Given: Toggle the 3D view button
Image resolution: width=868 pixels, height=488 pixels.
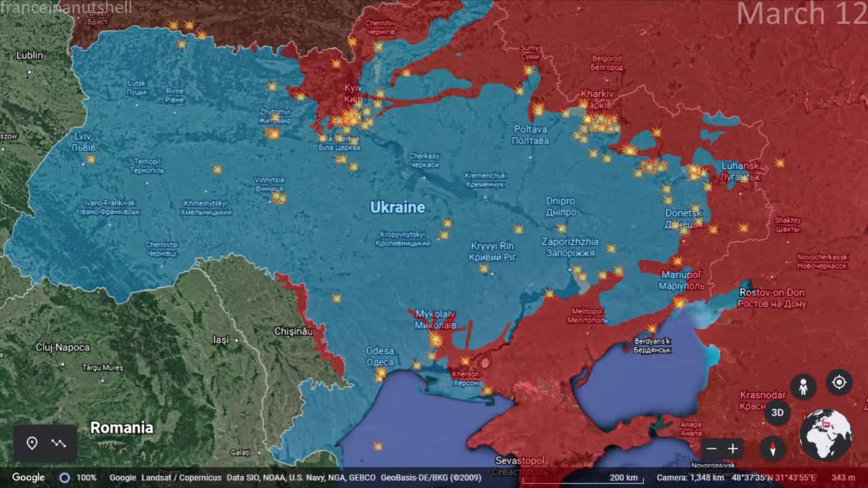Looking at the screenshot, I should point(777,412).
